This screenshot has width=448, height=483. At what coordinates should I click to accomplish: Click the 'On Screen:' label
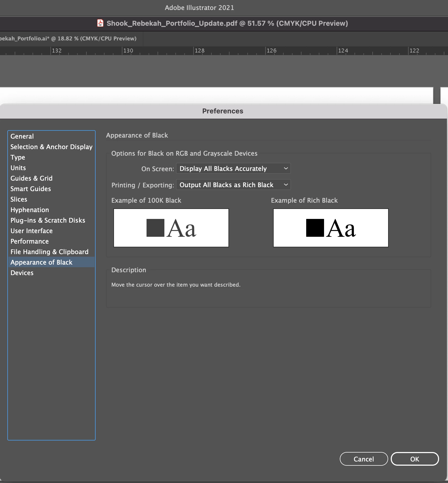coord(158,169)
